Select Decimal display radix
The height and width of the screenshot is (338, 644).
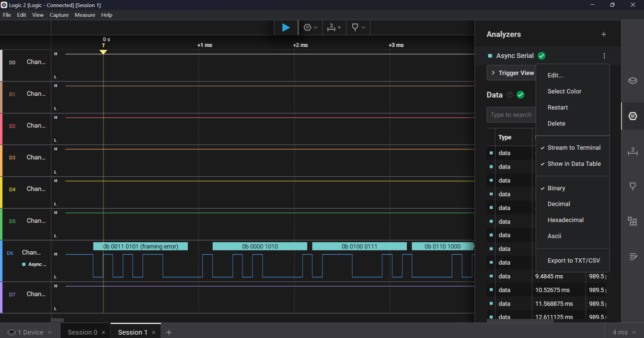pyautogui.click(x=559, y=204)
